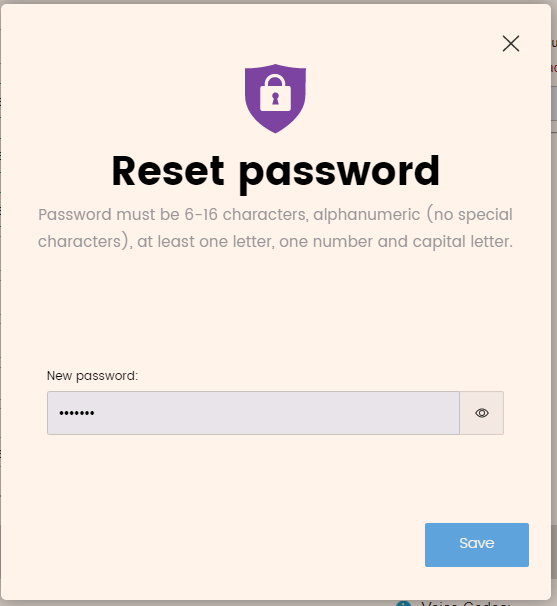Close the Reset password dialog
The image size is (557, 606).
tap(511, 44)
